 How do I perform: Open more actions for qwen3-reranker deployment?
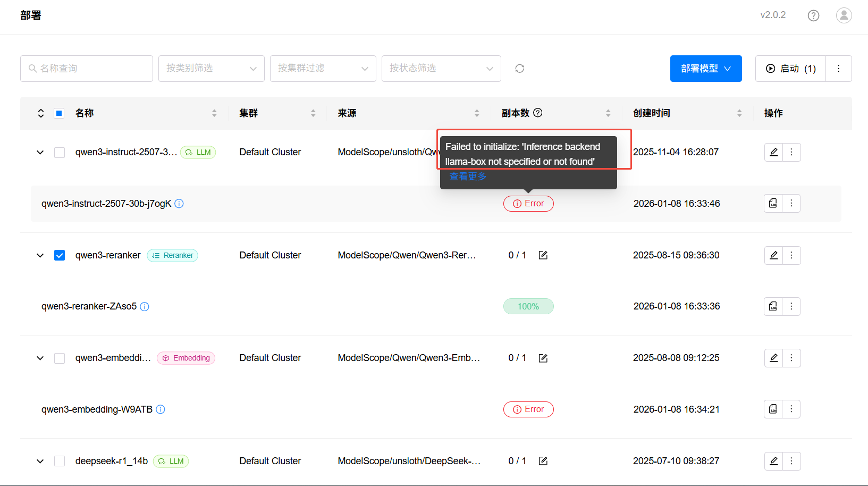(791, 255)
